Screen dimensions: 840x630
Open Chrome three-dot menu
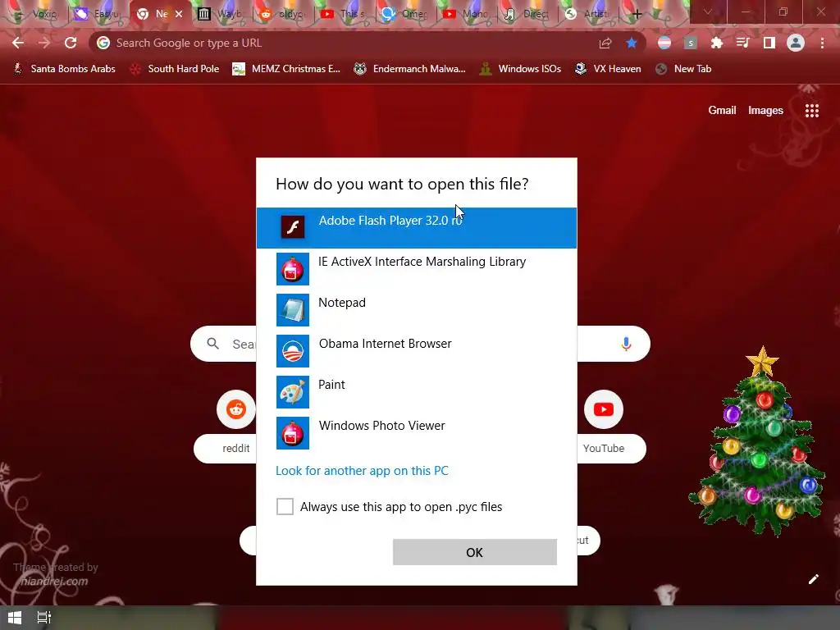click(x=822, y=43)
